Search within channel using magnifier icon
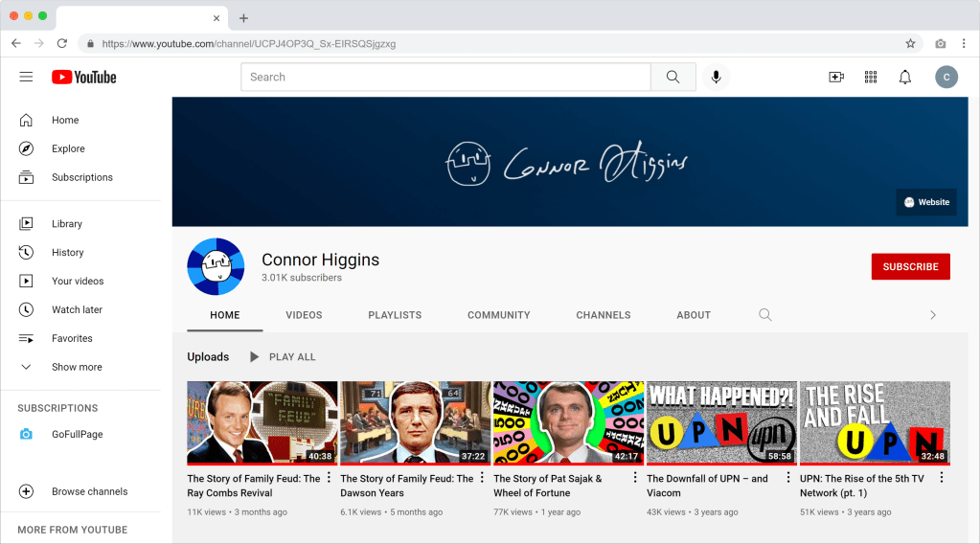 pyautogui.click(x=764, y=315)
